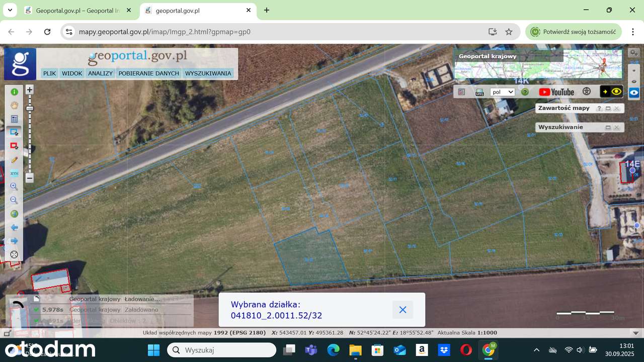The image size is (644, 362).
Task: Click the install app icon in address bar
Action: [493, 32]
